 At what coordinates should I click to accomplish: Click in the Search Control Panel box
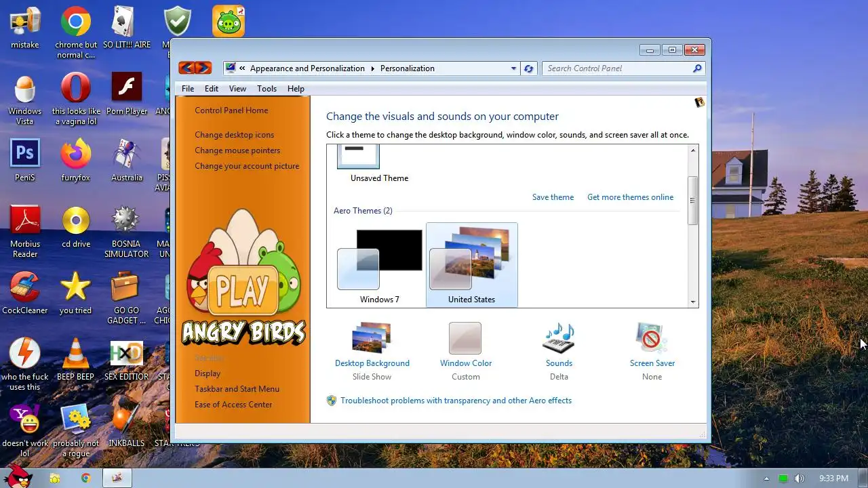pos(617,68)
